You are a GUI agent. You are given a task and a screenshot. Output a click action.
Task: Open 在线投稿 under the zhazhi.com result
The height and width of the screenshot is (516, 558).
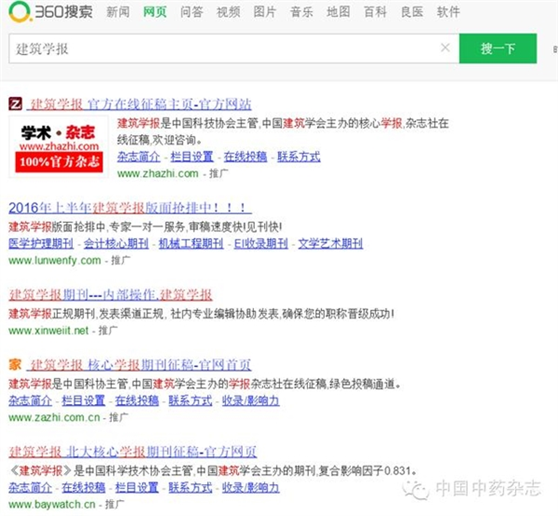click(246, 157)
